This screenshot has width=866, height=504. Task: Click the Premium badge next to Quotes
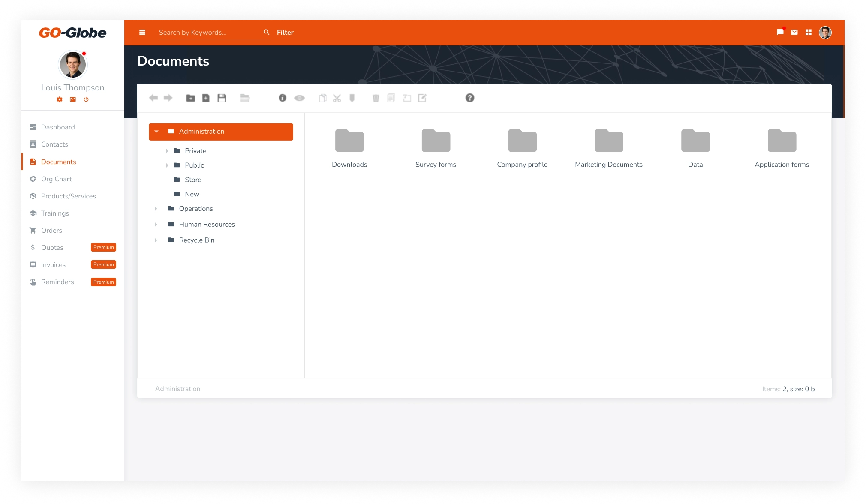coord(103,248)
